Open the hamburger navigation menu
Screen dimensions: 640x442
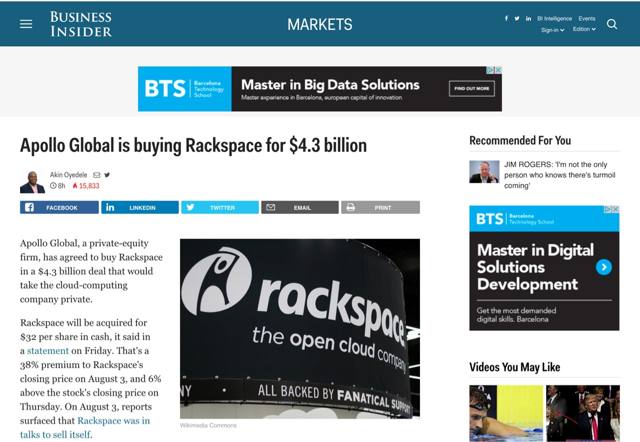coord(26,23)
